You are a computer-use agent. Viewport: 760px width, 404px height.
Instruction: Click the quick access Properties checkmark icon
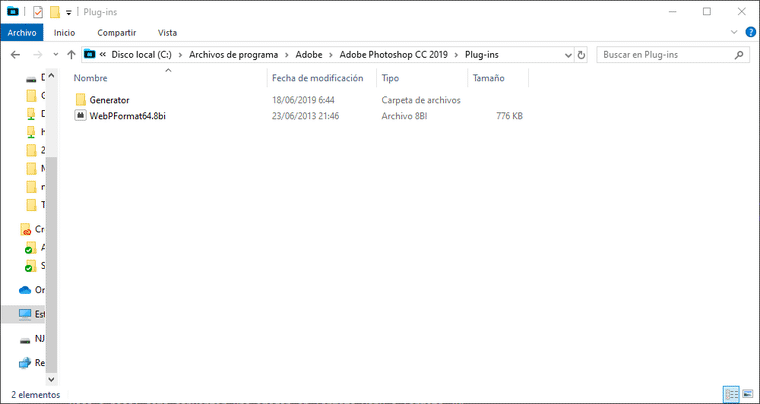click(x=38, y=12)
